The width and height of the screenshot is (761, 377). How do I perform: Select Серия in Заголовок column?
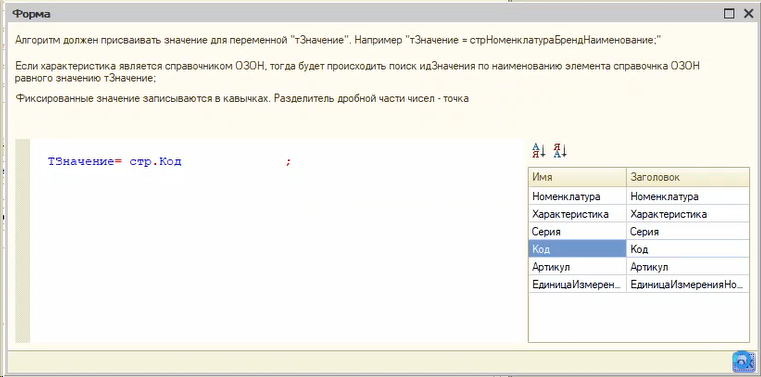(688, 231)
